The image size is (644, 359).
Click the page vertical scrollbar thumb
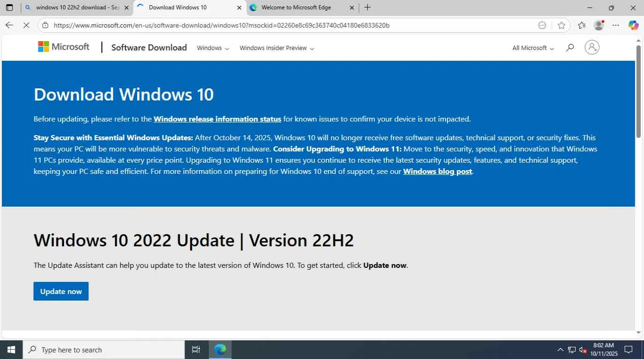pyautogui.click(x=638, y=92)
